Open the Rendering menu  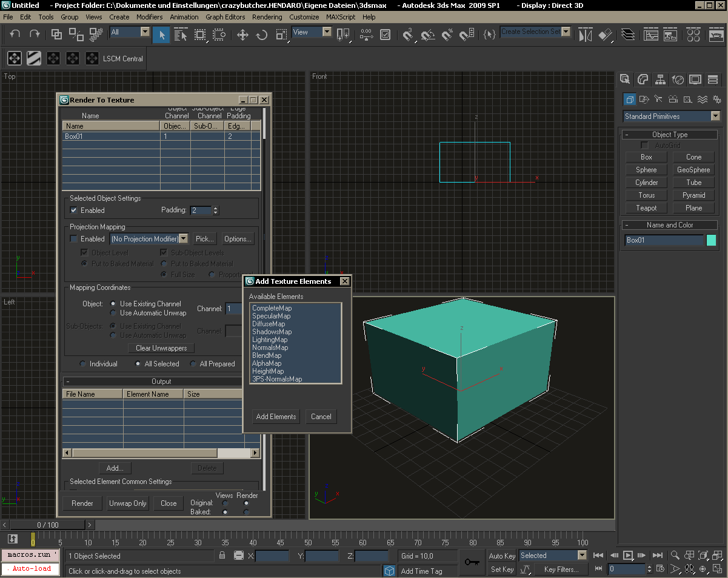click(267, 17)
